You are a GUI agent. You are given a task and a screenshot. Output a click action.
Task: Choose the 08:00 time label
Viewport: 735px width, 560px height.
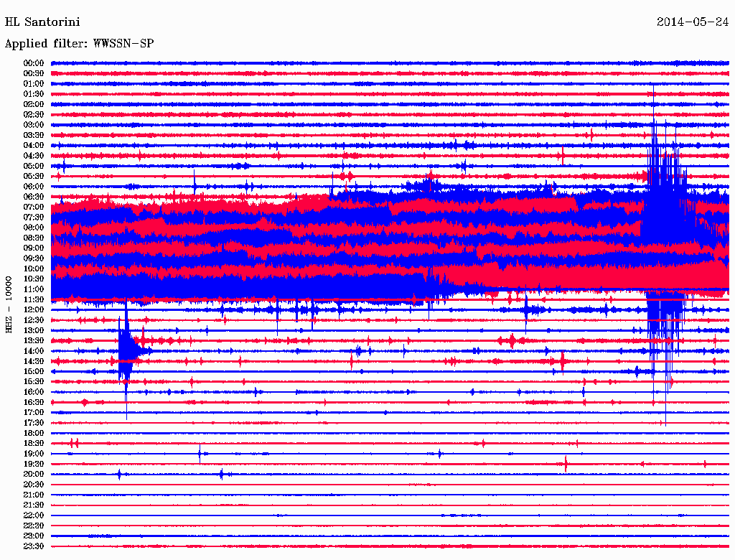(34, 228)
